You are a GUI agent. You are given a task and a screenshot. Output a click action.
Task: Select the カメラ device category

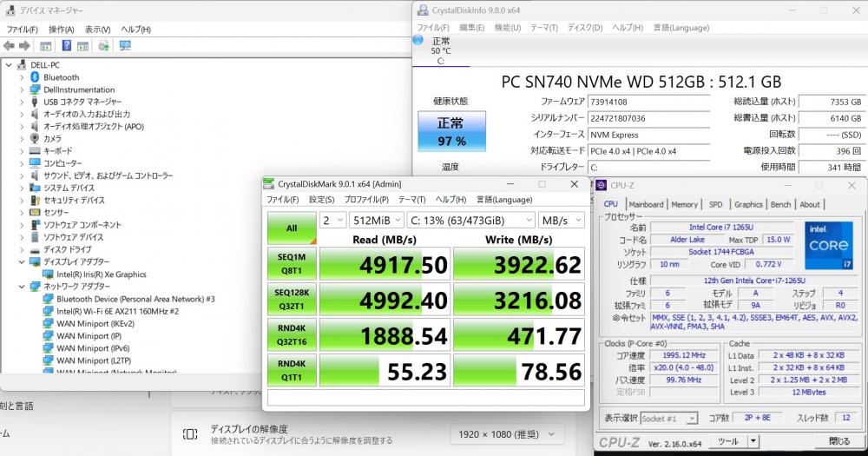pyautogui.click(x=52, y=138)
